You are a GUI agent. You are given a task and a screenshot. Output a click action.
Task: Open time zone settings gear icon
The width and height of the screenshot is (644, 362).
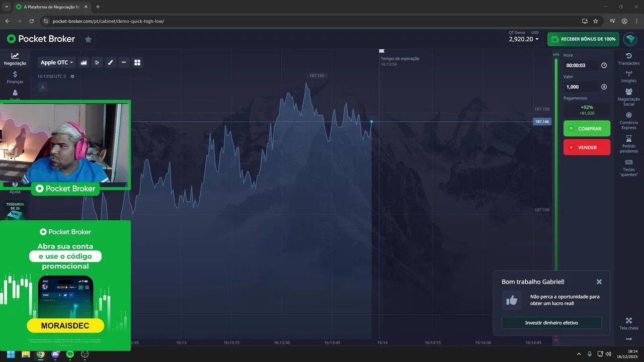point(72,76)
